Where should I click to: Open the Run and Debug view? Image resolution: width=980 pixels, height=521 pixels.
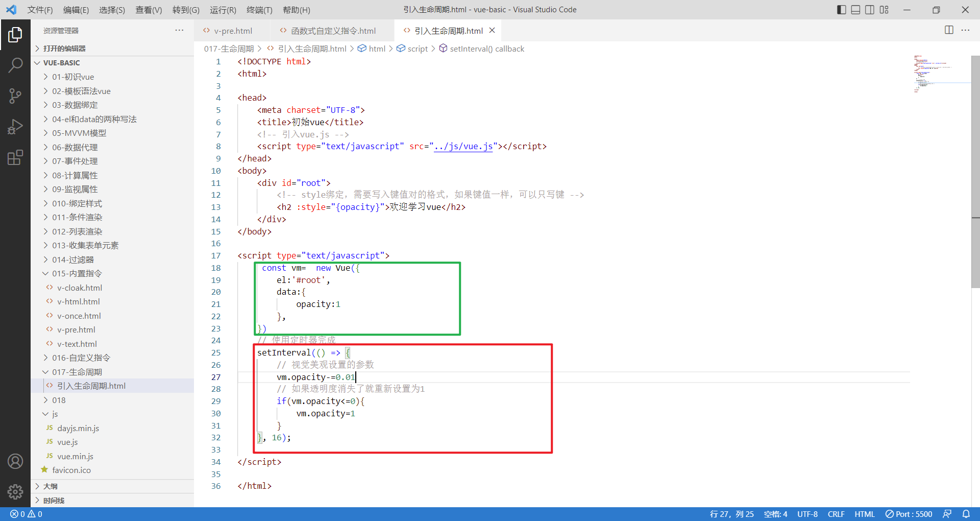click(x=15, y=127)
